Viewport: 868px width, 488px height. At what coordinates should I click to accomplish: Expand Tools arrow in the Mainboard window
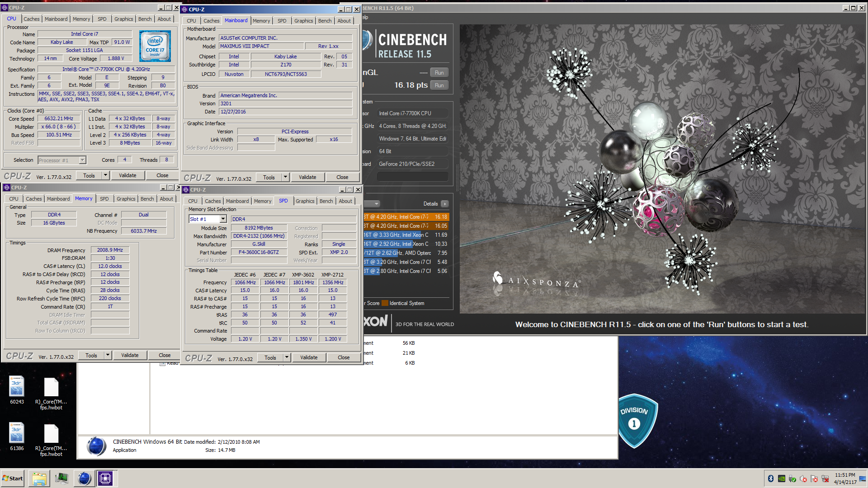tap(285, 177)
